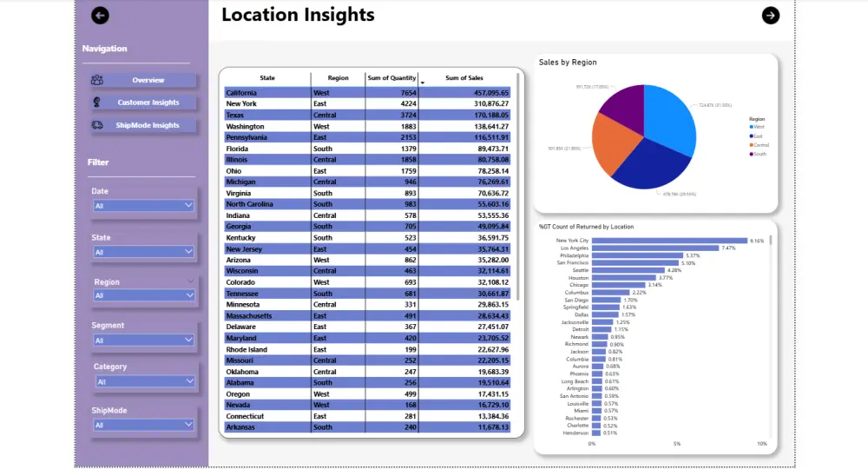
Task: Click the East legend color marker
Action: pos(751,135)
